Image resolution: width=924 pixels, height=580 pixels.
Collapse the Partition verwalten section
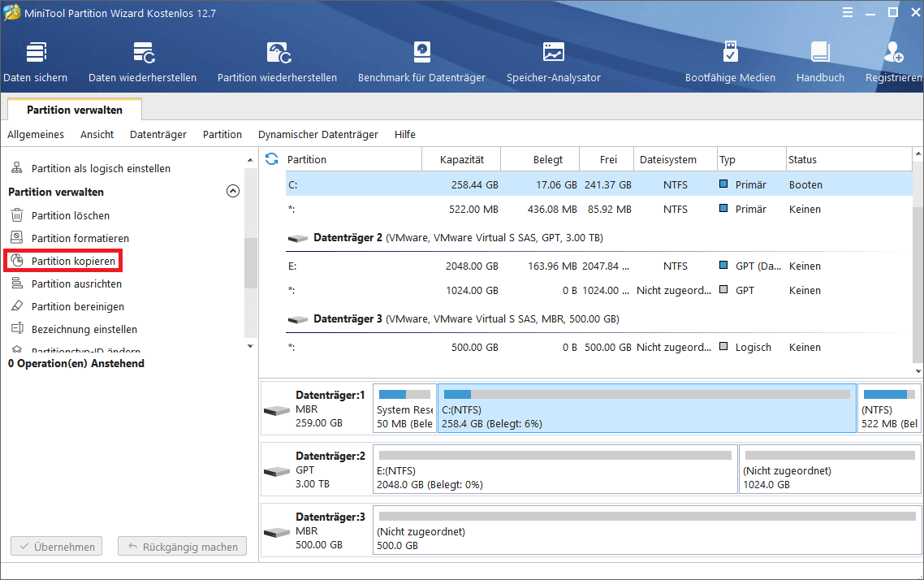pyautogui.click(x=233, y=191)
